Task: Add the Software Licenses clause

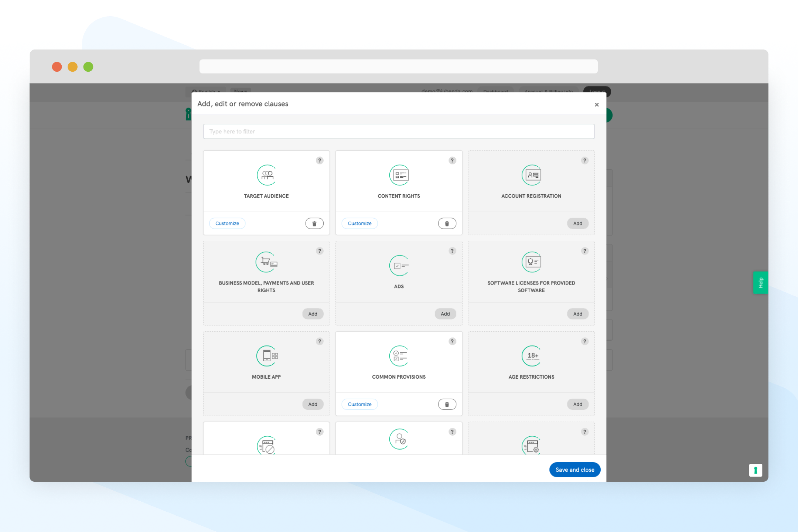Action: point(577,314)
